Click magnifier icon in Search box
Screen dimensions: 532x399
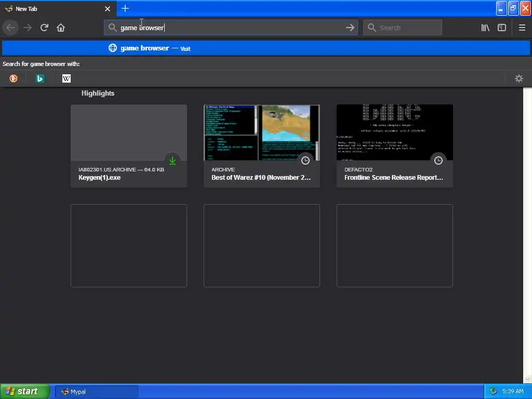pos(372,28)
